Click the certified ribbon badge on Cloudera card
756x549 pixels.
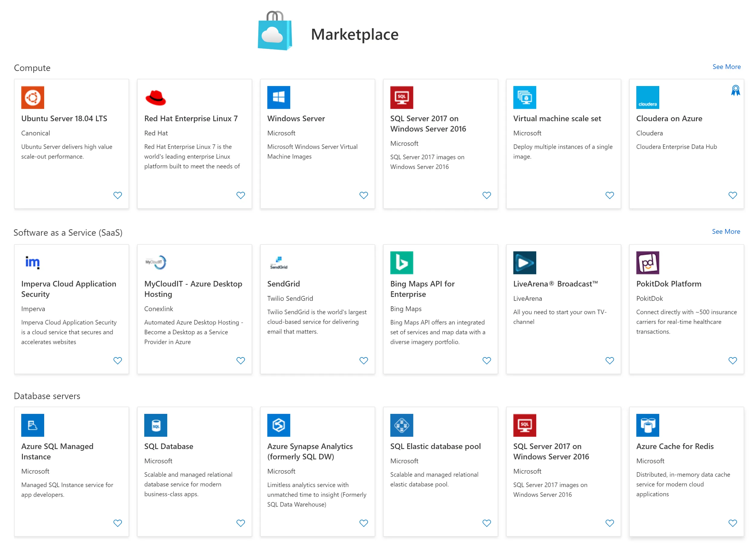click(736, 91)
